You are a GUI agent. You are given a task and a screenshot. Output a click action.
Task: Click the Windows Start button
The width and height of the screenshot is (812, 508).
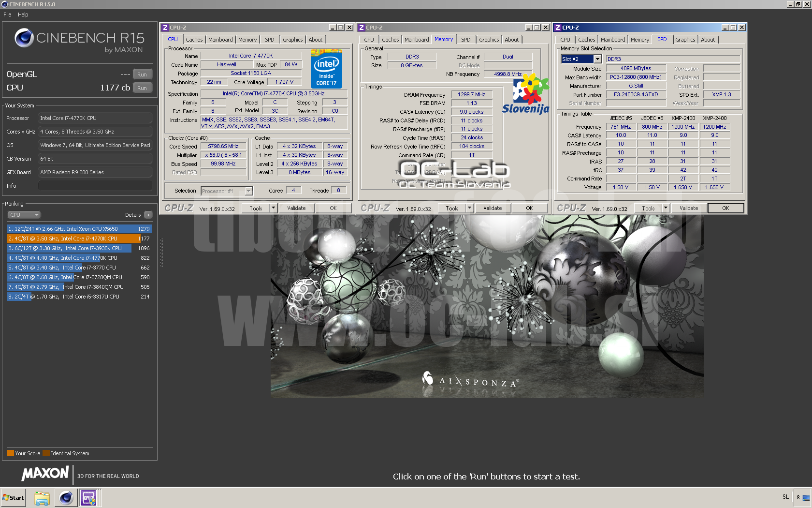13,497
